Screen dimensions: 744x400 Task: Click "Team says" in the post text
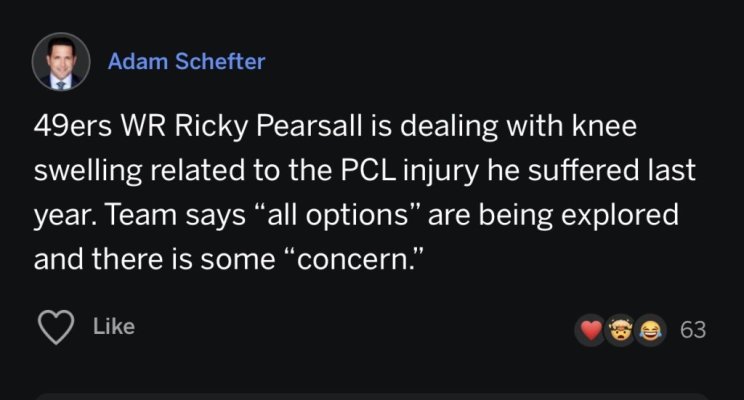click(175, 216)
